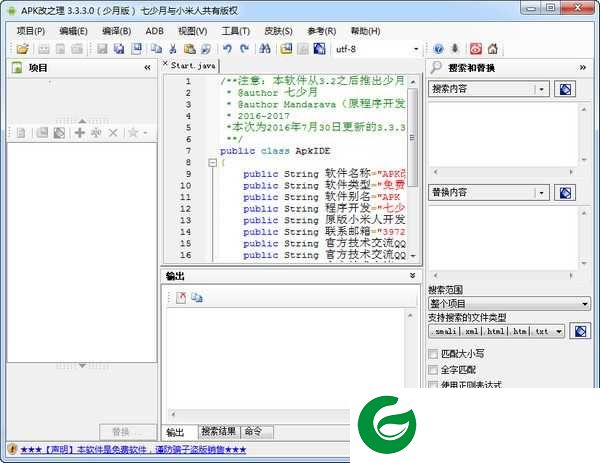Click the button beside file types combo
The image size is (600, 463).
point(580,331)
